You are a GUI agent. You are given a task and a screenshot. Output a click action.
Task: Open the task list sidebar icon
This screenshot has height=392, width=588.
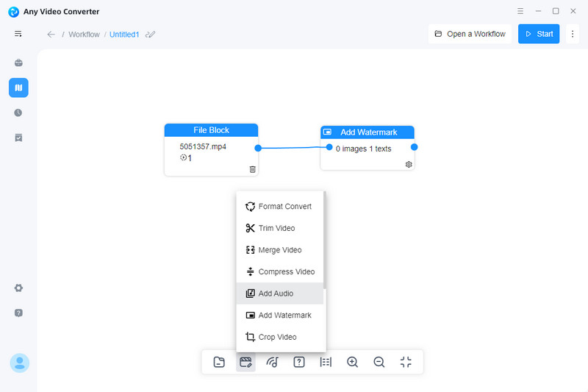18,138
